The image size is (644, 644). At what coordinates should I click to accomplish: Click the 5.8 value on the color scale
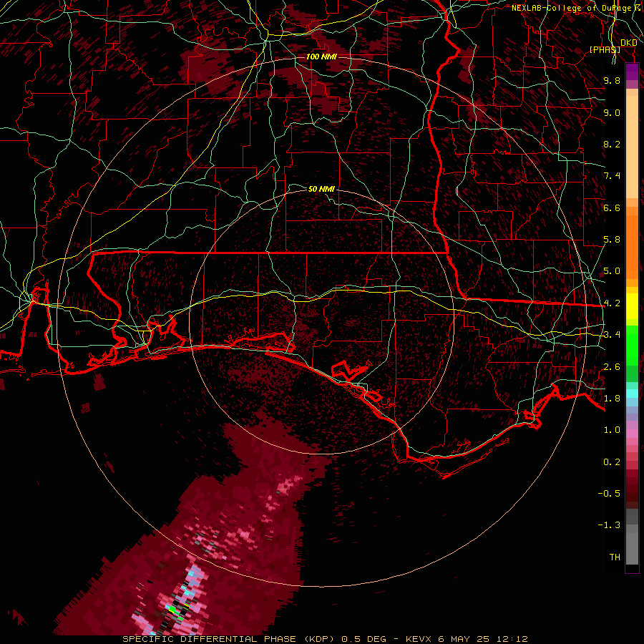(x=612, y=240)
